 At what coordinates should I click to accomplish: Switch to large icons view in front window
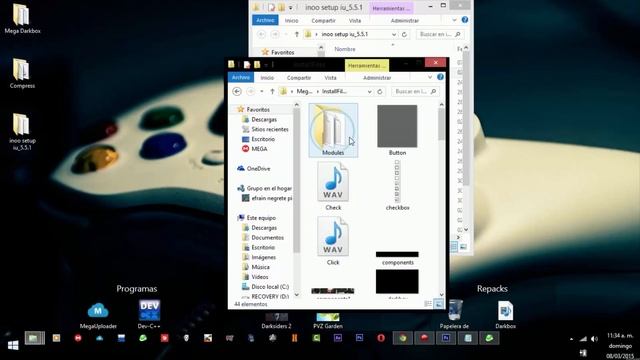[x=439, y=304]
